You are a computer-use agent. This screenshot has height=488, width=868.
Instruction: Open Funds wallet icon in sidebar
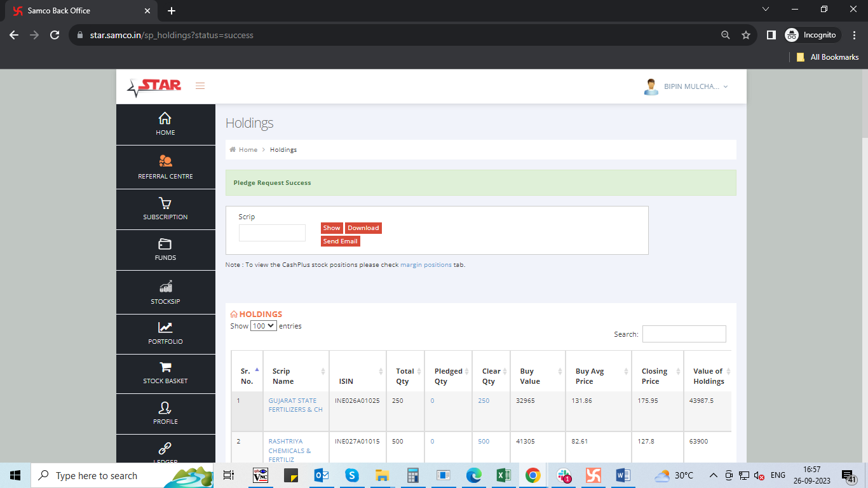click(165, 244)
